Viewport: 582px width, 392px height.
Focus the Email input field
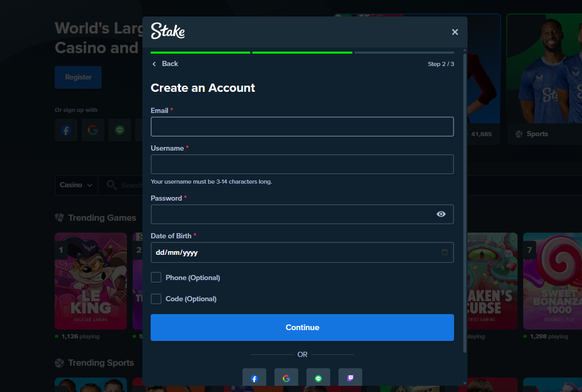[x=302, y=126]
